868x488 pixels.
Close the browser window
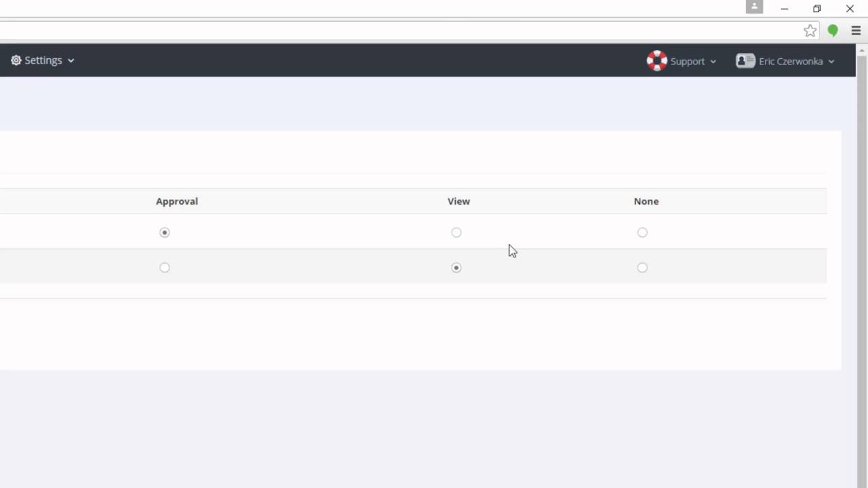tap(850, 9)
